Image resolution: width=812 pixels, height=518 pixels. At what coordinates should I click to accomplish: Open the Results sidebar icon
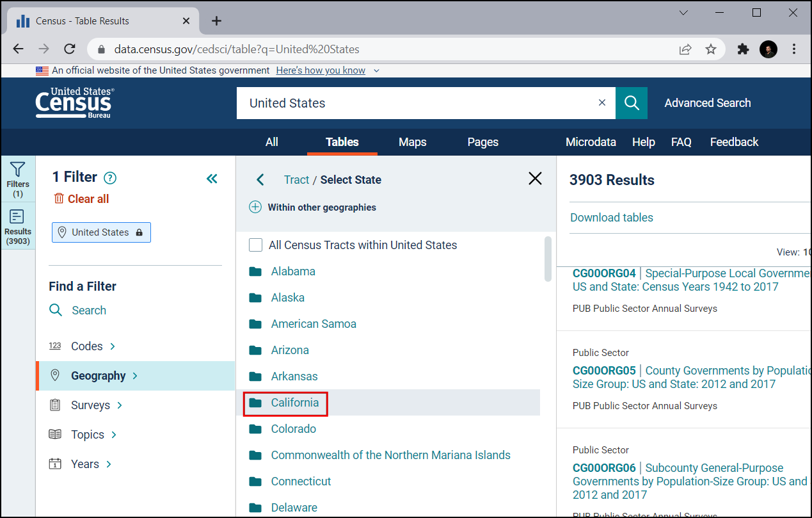[x=18, y=227]
